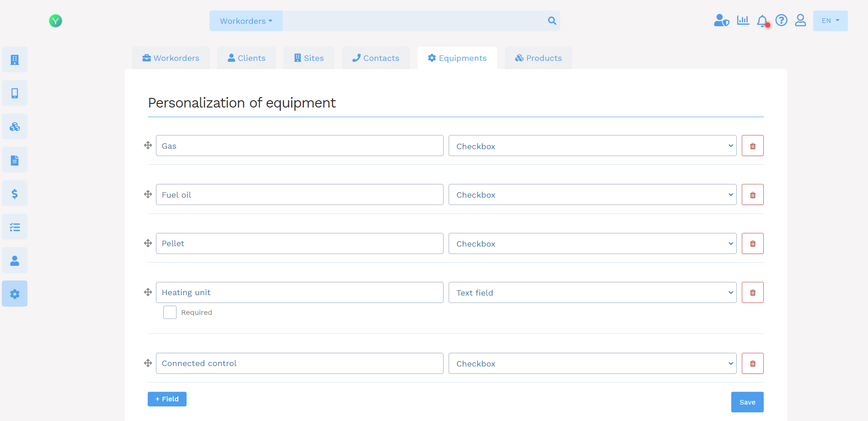Click the Save button
The width and height of the screenshot is (868, 421).
tap(747, 402)
